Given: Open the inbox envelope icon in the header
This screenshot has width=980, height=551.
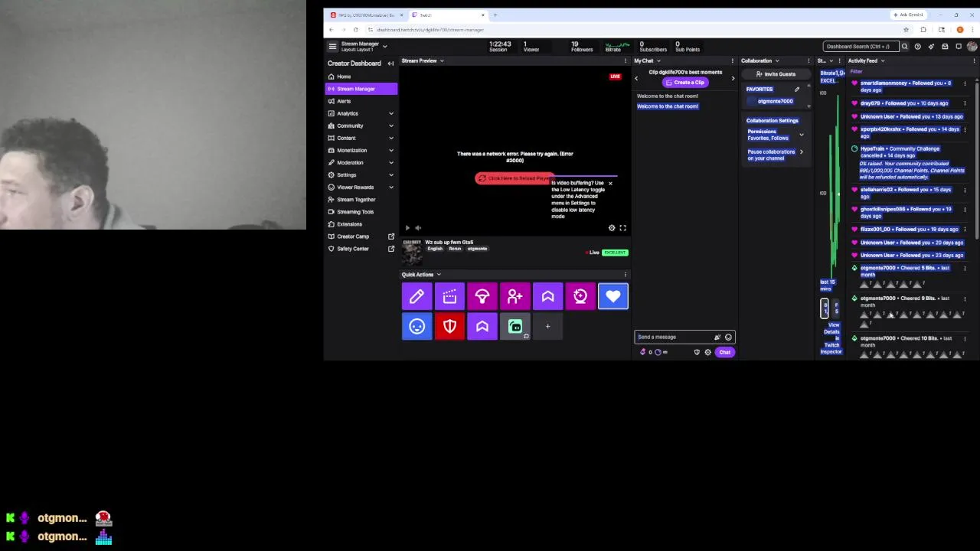Looking at the screenshot, I should (x=945, y=47).
